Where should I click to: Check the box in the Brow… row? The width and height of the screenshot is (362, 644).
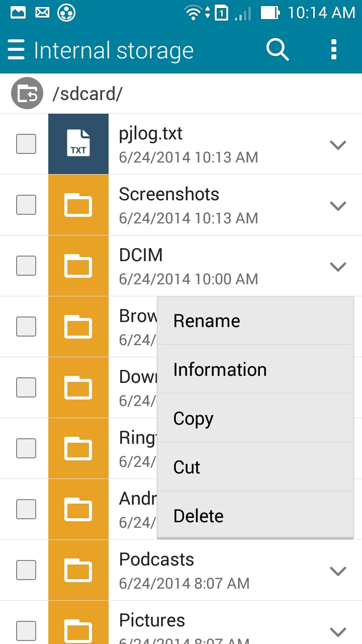pyautogui.click(x=26, y=327)
